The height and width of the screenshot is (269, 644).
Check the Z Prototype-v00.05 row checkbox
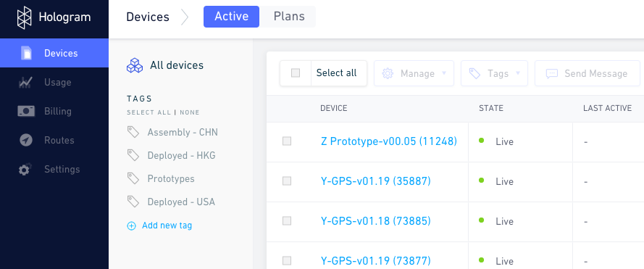(287, 141)
